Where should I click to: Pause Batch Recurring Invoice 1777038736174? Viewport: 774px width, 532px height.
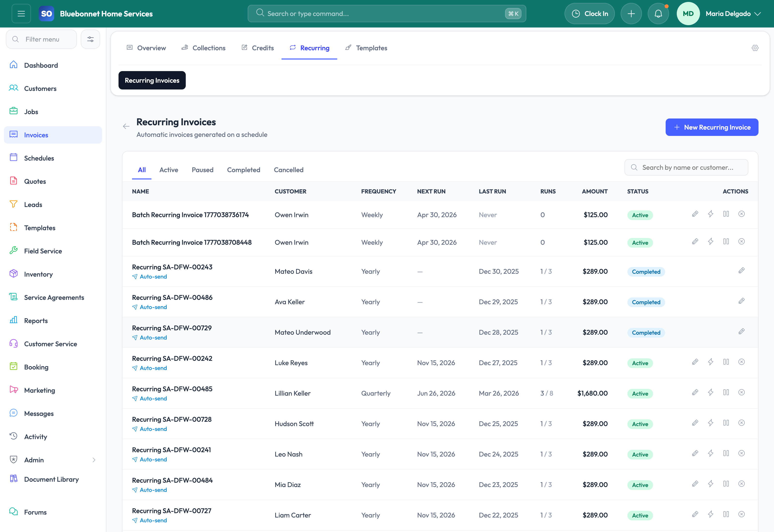tap(726, 214)
